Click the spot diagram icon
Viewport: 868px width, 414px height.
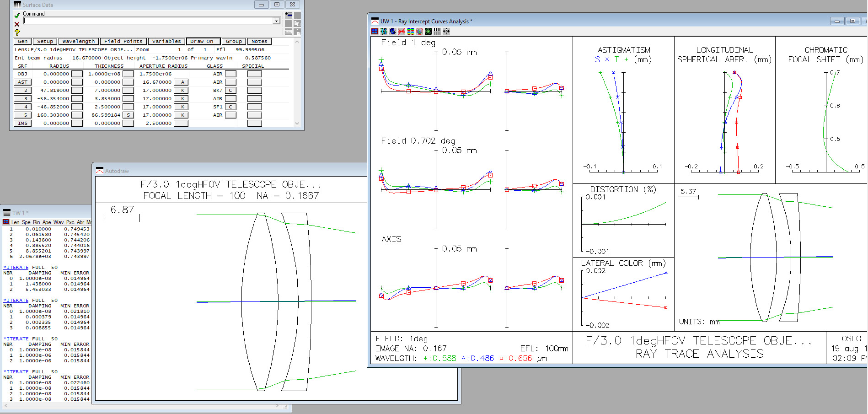419,31
